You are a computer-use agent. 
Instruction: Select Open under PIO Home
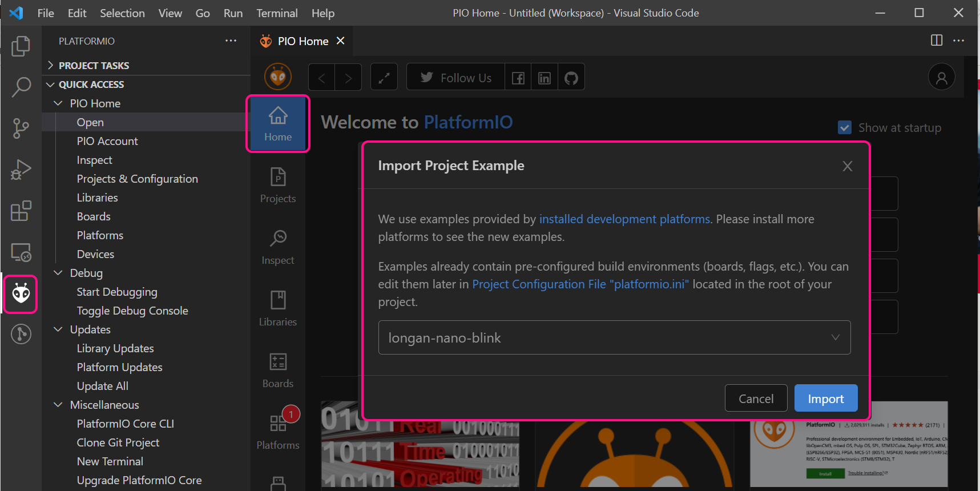point(146,122)
